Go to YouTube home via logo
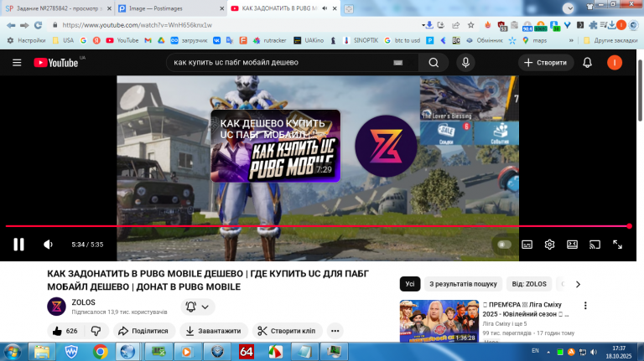This screenshot has width=644, height=361. coord(56,62)
